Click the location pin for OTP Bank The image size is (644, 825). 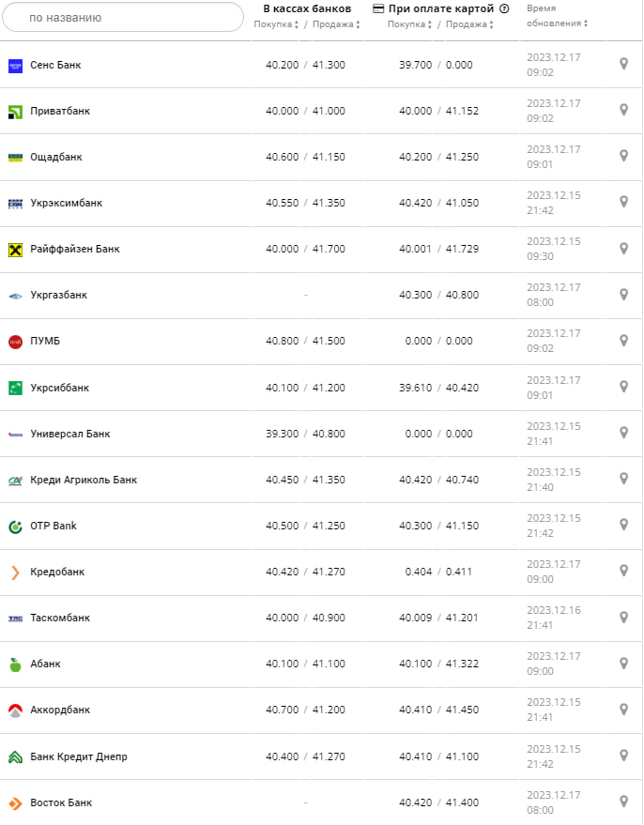pyautogui.click(x=623, y=525)
